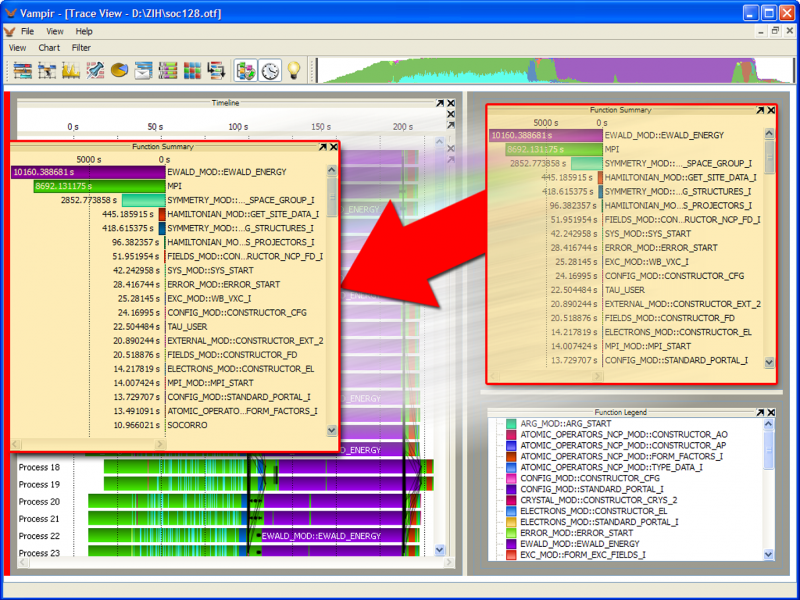Image resolution: width=800 pixels, height=600 pixels.
Task: Click Process 22 EWALD_MOD::EWALD_ENERGY purple bar
Action: click(x=332, y=536)
